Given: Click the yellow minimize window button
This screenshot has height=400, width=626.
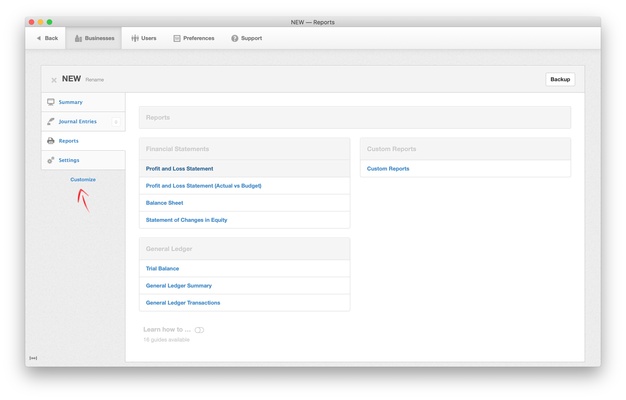Looking at the screenshot, I should [40, 22].
